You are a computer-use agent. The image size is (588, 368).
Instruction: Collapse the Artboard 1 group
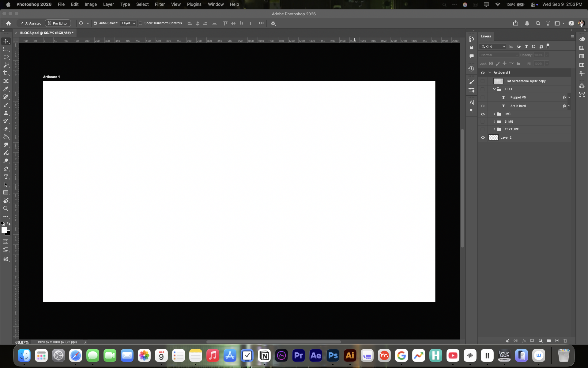[x=490, y=73]
